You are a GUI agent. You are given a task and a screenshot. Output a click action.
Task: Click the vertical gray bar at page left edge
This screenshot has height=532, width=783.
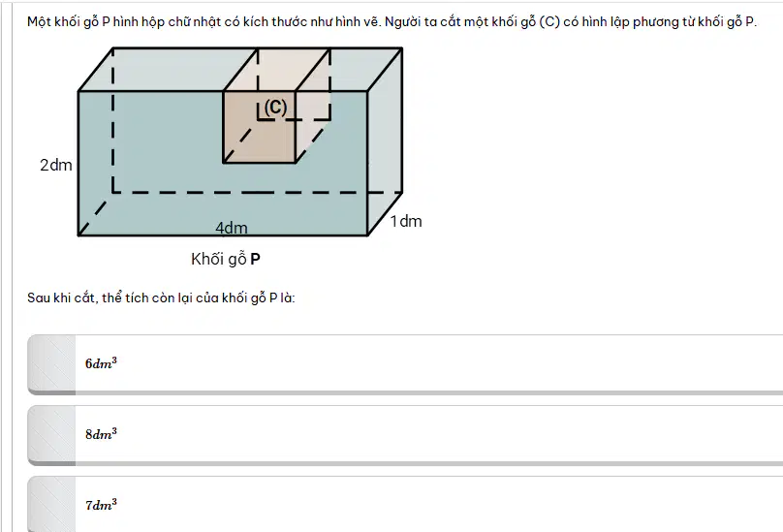[x=2, y=266]
